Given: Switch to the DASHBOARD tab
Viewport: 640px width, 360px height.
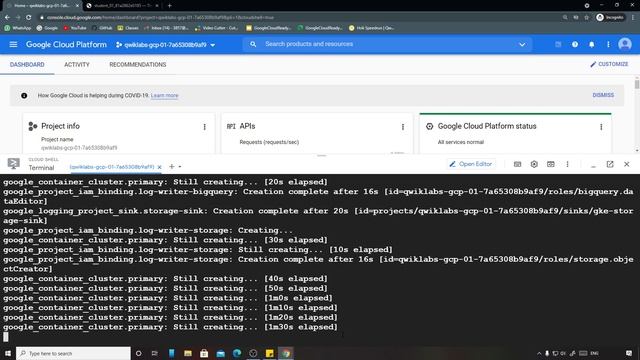Looking at the screenshot, I should coord(27,64).
